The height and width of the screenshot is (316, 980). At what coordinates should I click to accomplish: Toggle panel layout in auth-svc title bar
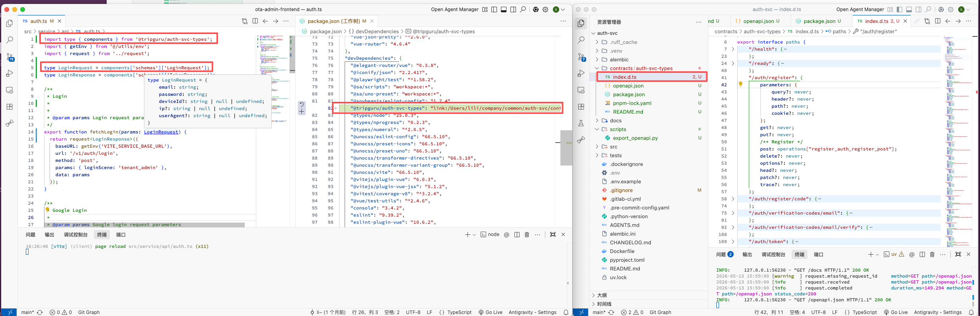coord(909,10)
